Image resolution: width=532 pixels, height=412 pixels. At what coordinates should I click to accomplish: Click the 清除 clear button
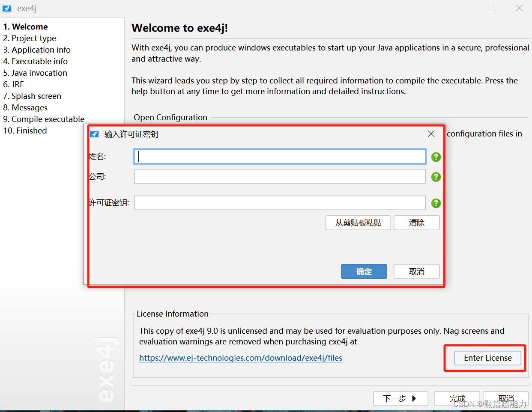pyautogui.click(x=417, y=223)
